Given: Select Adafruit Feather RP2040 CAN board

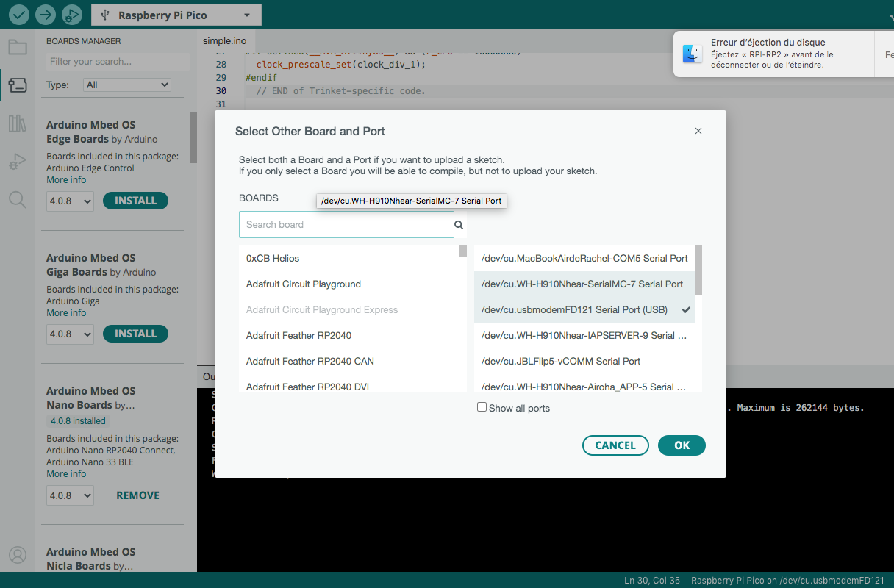Looking at the screenshot, I should [349, 362].
